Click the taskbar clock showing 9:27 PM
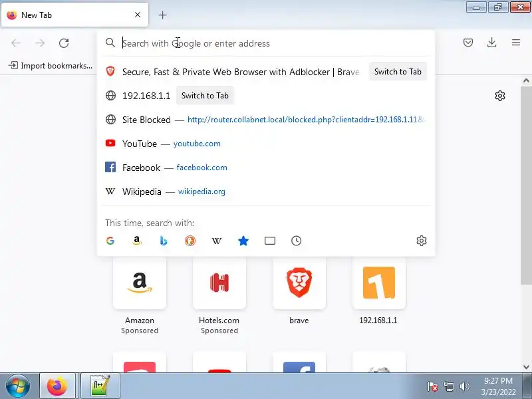Image resolution: width=532 pixels, height=399 pixels. pyautogui.click(x=498, y=386)
